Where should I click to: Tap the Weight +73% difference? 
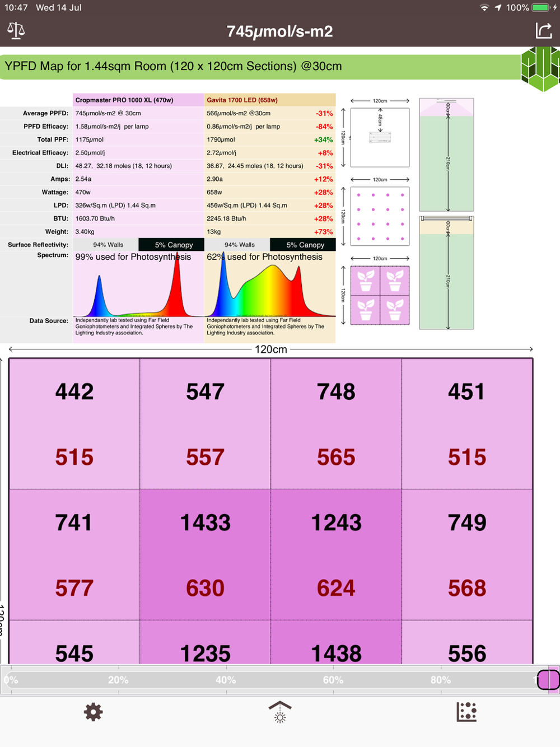tap(324, 232)
